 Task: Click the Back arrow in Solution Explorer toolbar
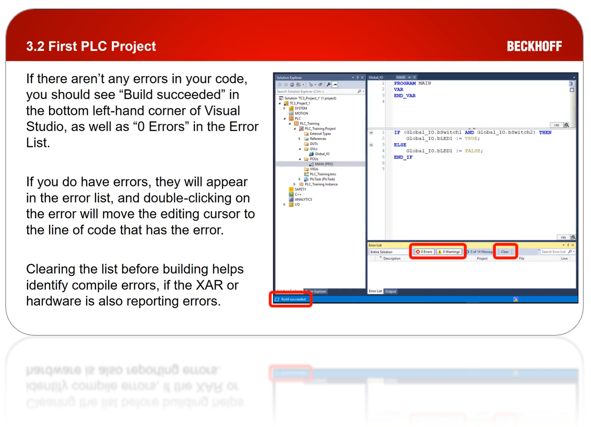click(x=280, y=84)
